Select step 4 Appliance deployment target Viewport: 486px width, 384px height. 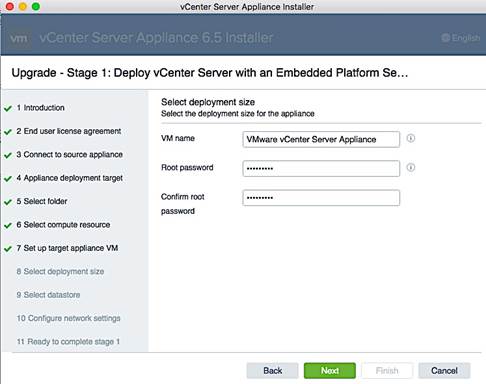(x=70, y=178)
